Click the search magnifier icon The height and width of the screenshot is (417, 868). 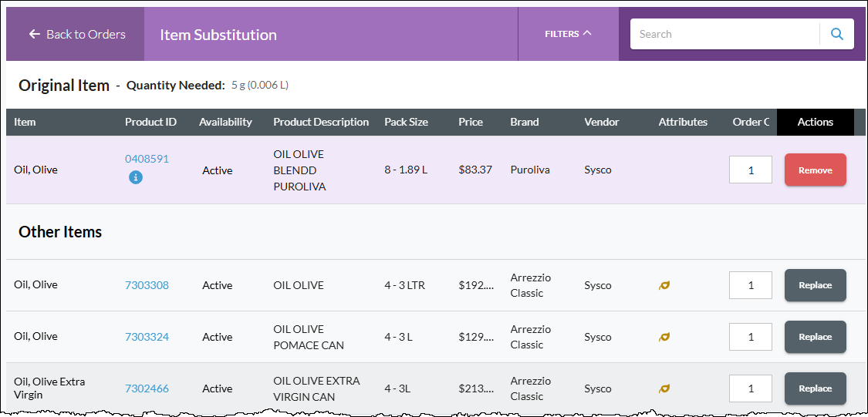point(837,34)
